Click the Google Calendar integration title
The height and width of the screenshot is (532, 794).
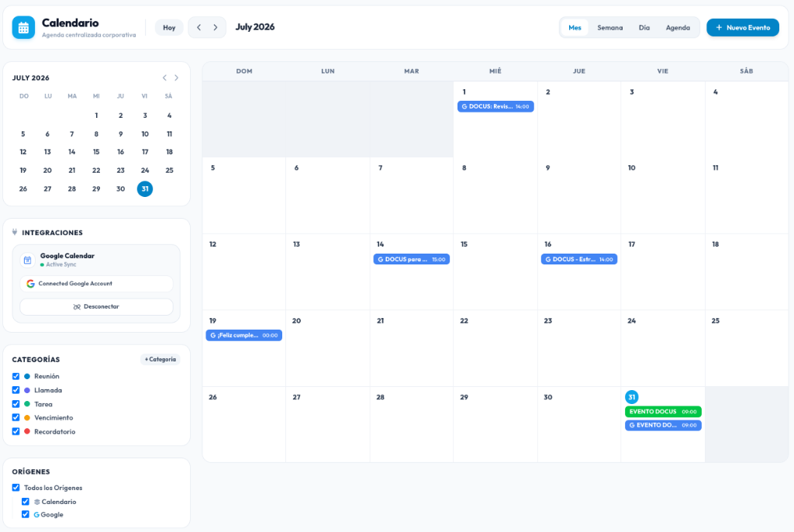(x=67, y=256)
